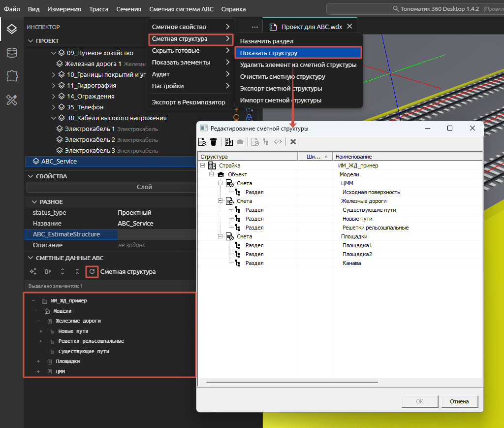Viewport: 504px width, 428px height.
Task: Click the trash delete icon in dialog toolbar
Action: 214,142
